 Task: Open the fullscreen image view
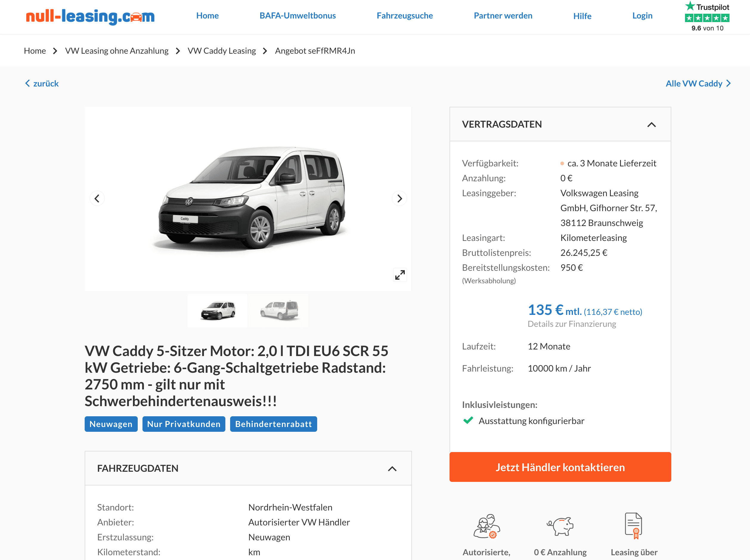pyautogui.click(x=400, y=275)
